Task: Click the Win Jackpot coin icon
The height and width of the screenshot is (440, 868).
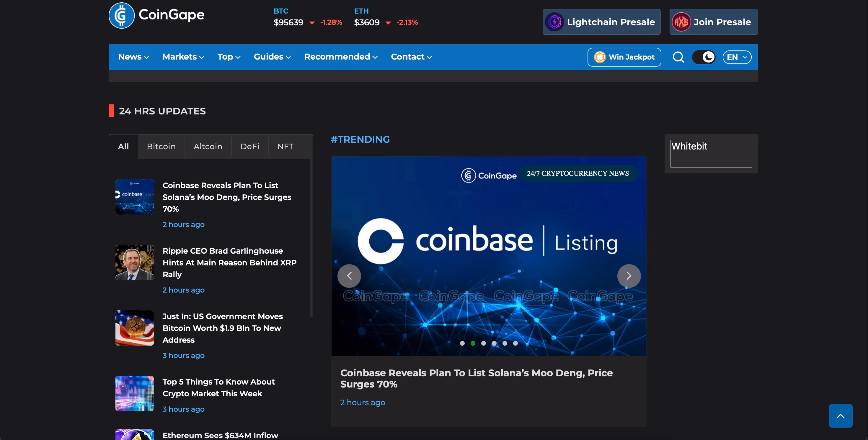Action: pos(599,57)
